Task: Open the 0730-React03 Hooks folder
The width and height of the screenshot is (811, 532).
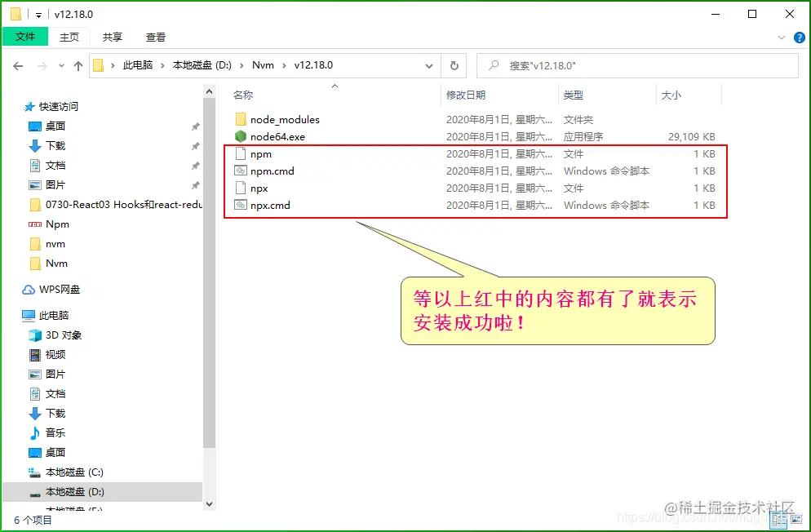Action: click(113, 205)
